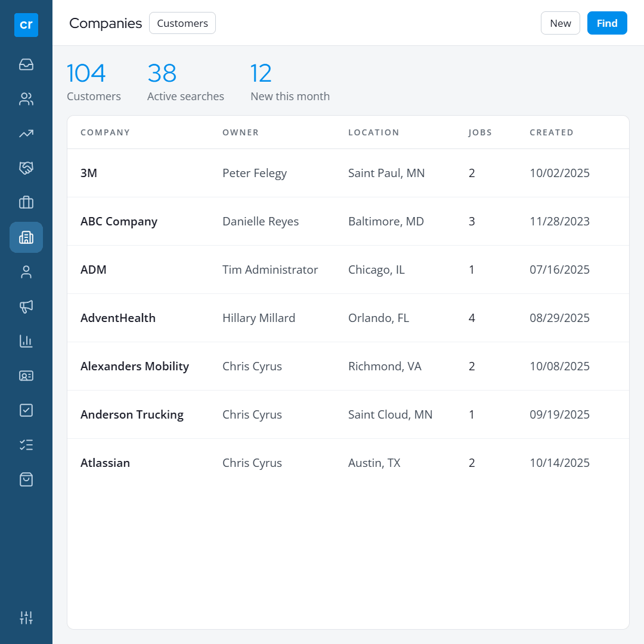This screenshot has width=644, height=644.
Task: Open the group of people icon in sidebar
Action: [26, 99]
